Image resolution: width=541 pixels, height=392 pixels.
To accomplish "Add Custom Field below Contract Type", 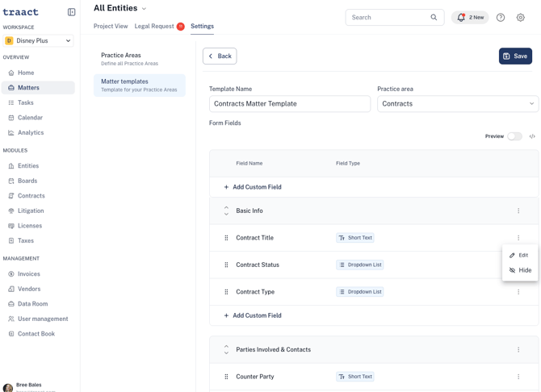I will (x=253, y=315).
